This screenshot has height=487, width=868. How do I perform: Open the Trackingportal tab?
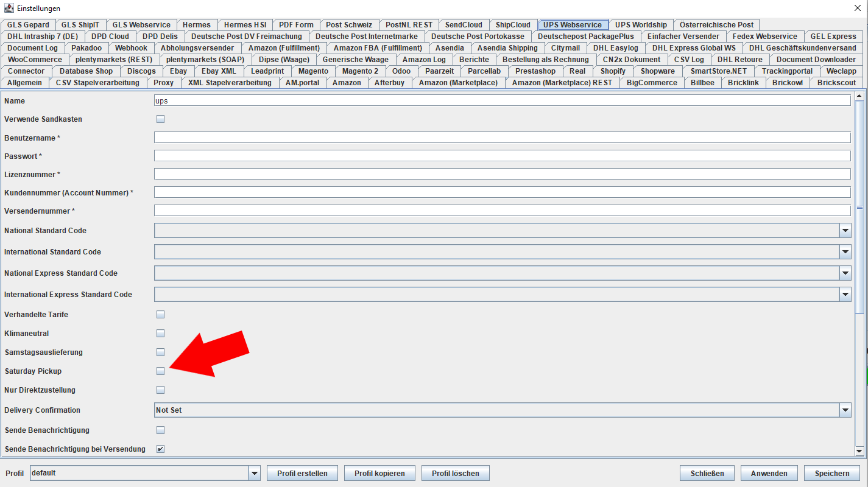pos(787,71)
